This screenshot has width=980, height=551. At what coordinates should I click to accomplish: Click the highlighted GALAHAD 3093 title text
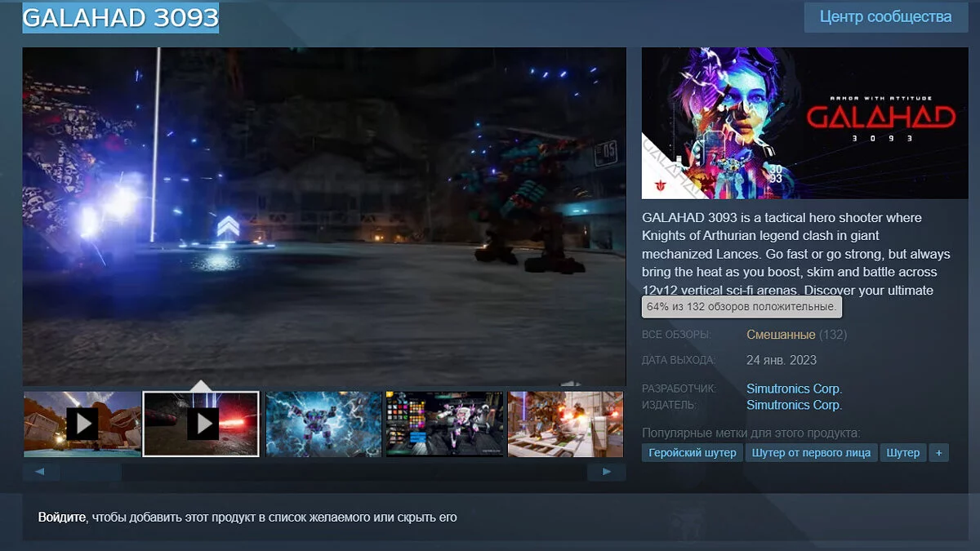pos(121,17)
